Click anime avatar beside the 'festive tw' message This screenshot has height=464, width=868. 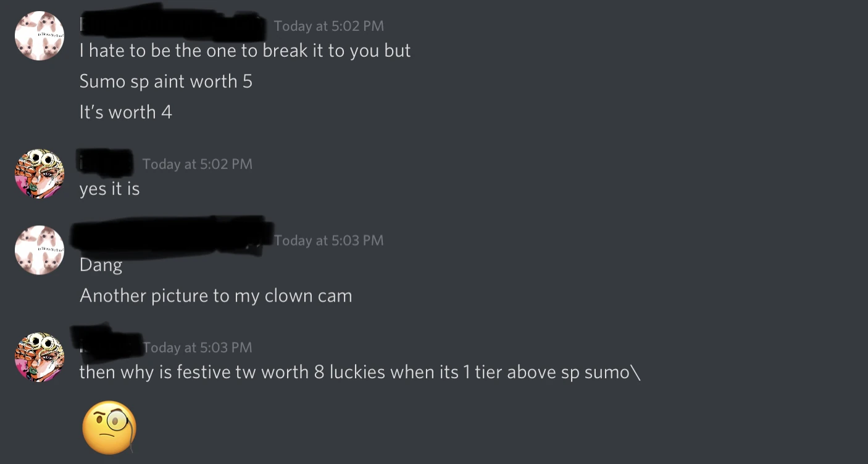(40, 358)
